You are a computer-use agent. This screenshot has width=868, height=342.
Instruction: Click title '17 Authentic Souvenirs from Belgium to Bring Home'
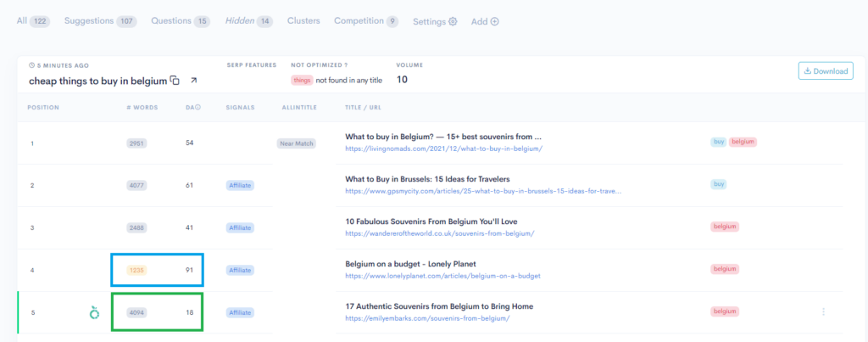[439, 306]
